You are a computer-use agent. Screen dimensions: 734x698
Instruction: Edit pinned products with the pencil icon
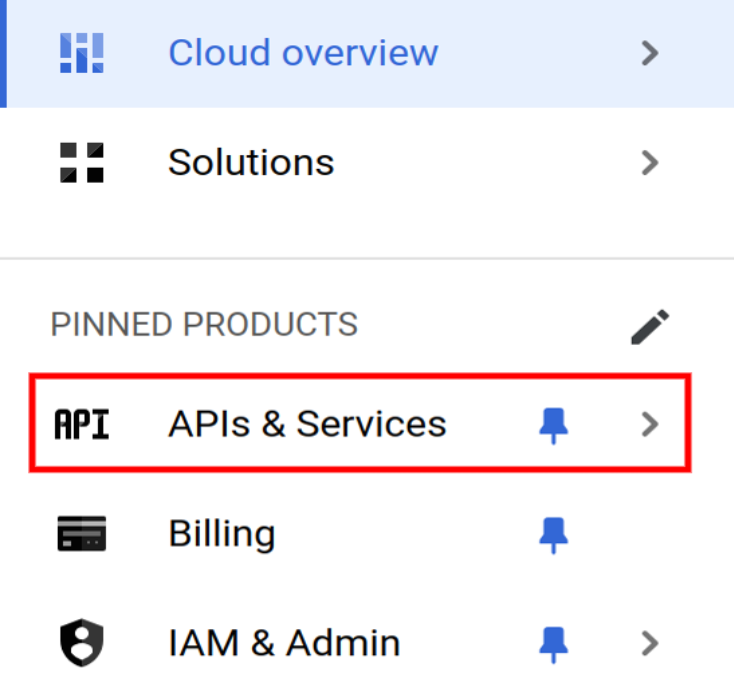click(x=650, y=326)
